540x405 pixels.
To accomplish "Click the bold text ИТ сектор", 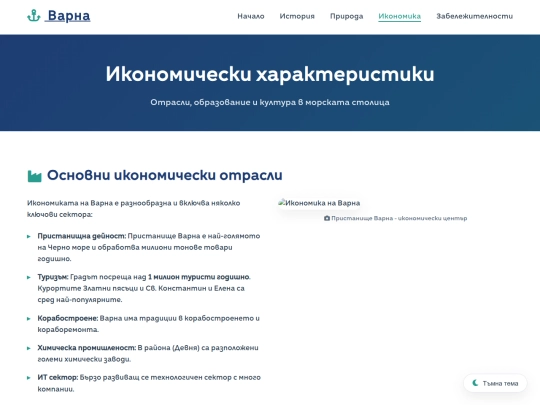I will point(58,377).
